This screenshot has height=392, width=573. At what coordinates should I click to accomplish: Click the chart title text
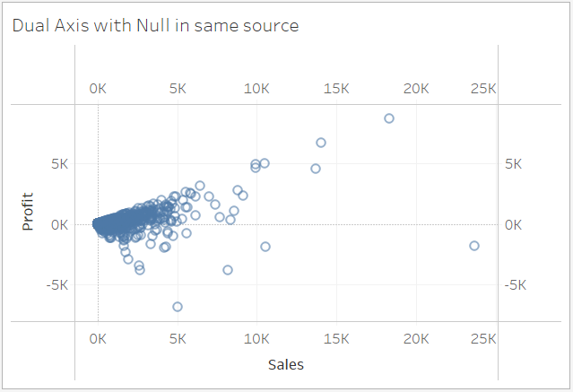point(155,26)
